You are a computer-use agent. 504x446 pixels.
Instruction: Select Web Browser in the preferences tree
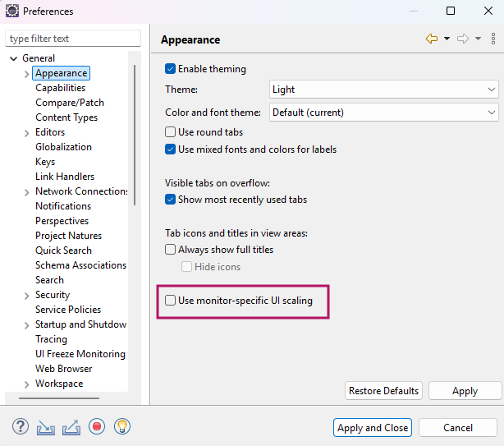[x=63, y=369]
